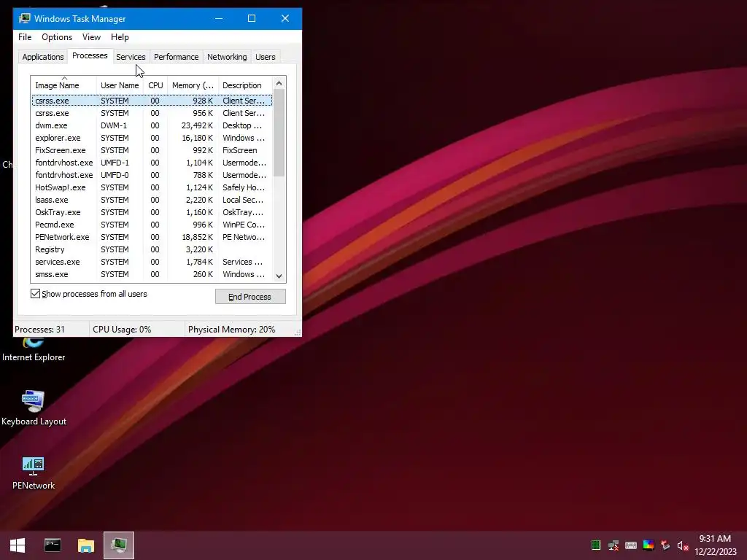Open the Internet Explorer desktop shortcut

point(34,350)
